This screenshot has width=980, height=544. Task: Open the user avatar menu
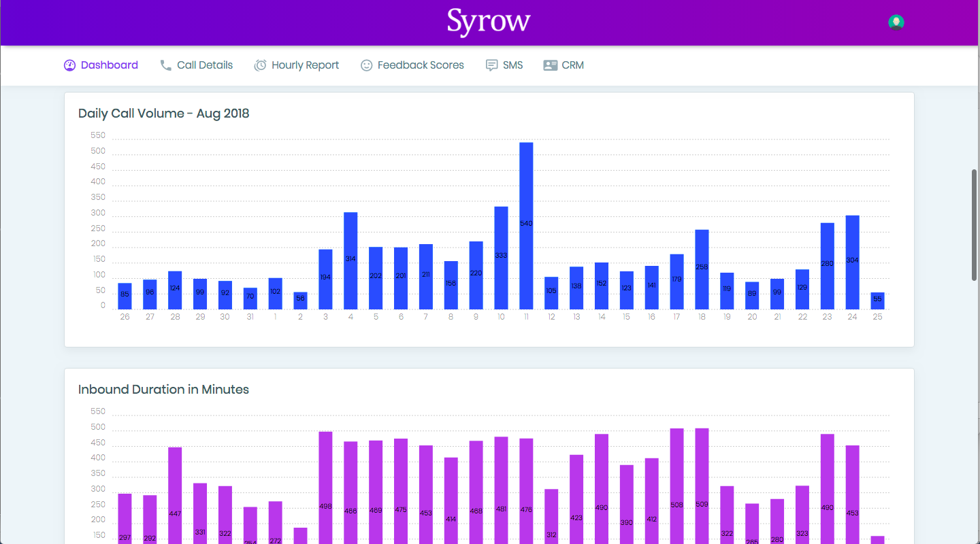(x=896, y=22)
